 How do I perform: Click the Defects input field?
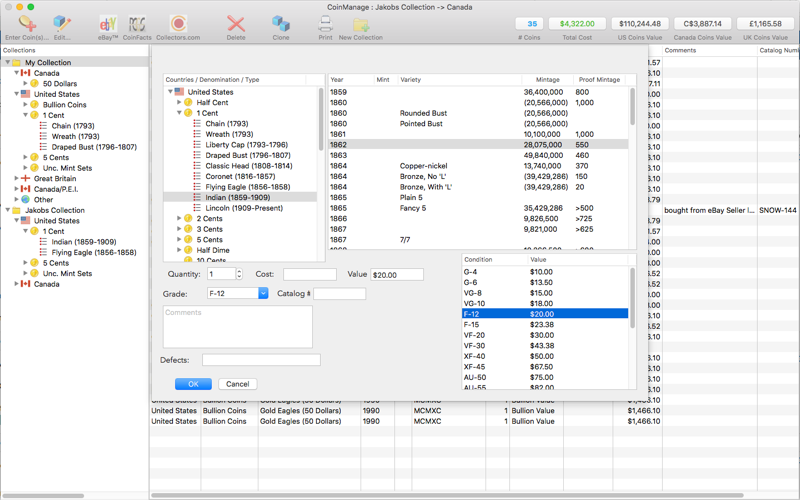(261, 360)
